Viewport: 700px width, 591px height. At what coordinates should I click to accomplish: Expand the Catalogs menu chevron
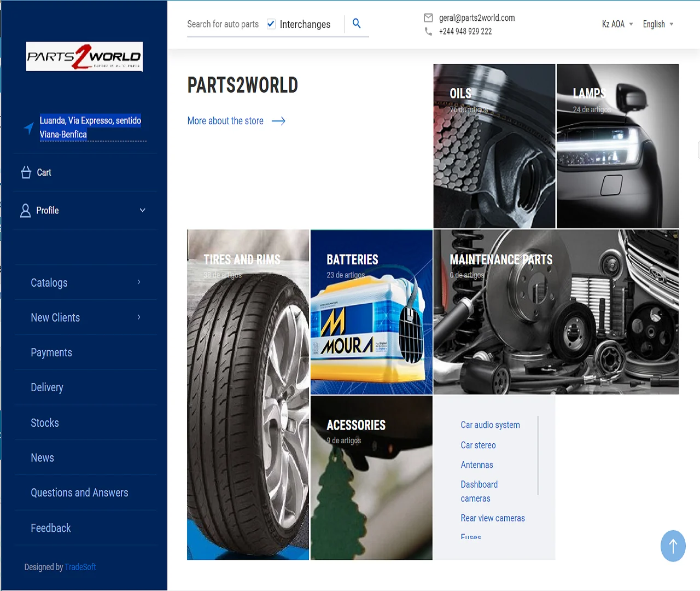tap(138, 282)
